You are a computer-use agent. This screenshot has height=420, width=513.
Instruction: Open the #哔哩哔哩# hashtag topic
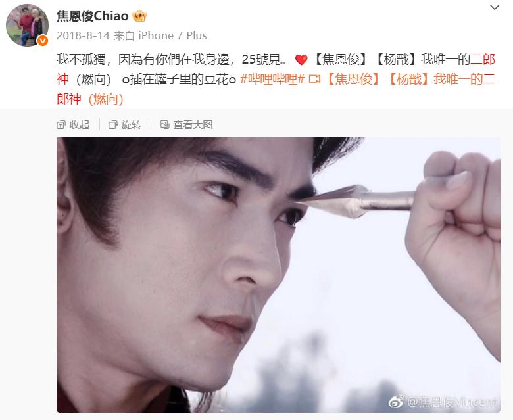tap(272, 79)
